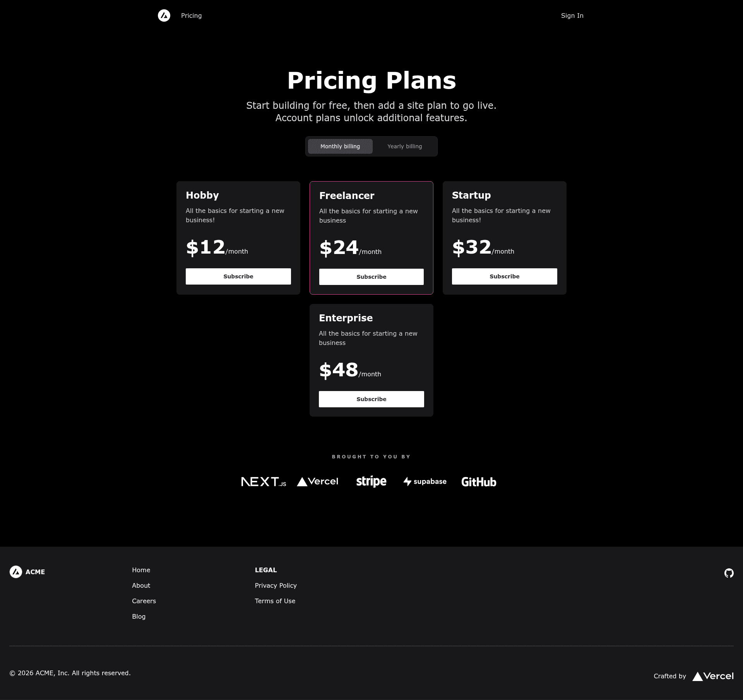Viewport: 743px width, 700px height.
Task: Open the GitHub icon in the footer
Action: (x=729, y=573)
